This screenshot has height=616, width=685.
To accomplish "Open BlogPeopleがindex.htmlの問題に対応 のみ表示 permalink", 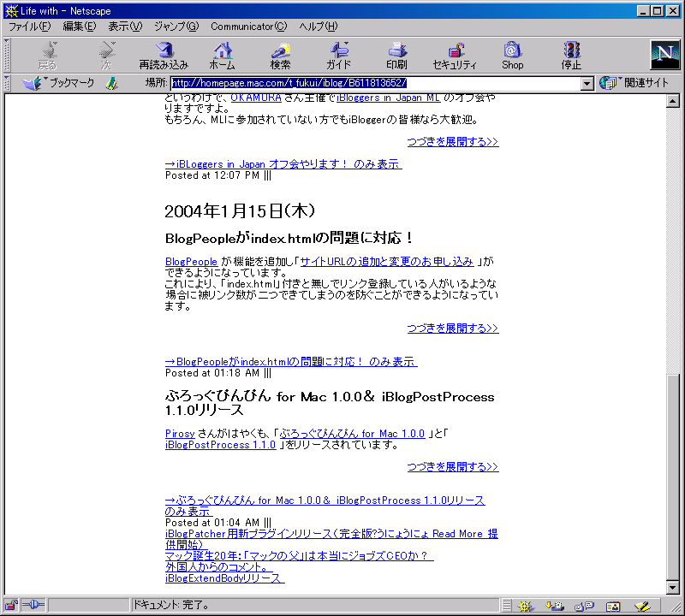I will pos(291,362).
